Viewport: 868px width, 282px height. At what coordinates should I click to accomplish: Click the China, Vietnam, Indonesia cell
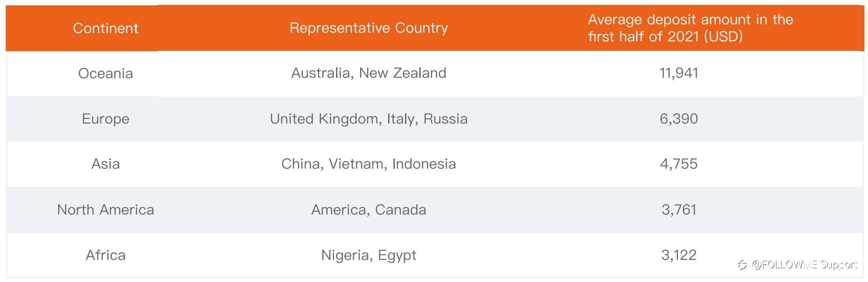tap(369, 164)
